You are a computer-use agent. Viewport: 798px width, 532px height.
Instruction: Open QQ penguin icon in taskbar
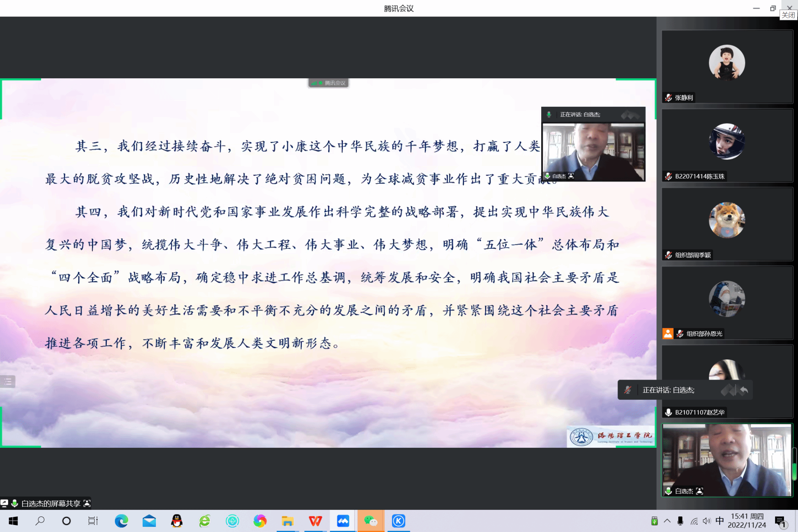(x=177, y=521)
